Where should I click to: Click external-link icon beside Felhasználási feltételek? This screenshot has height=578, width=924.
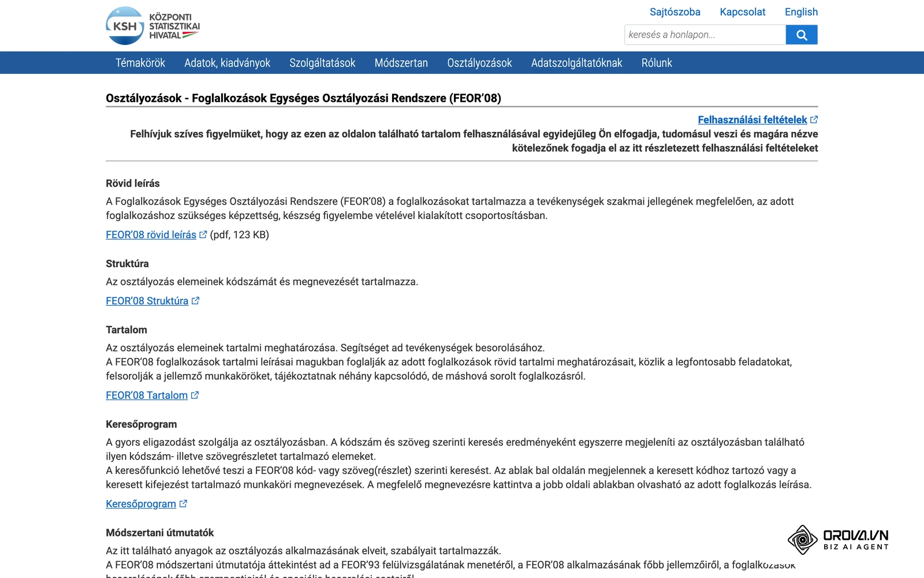814,120
